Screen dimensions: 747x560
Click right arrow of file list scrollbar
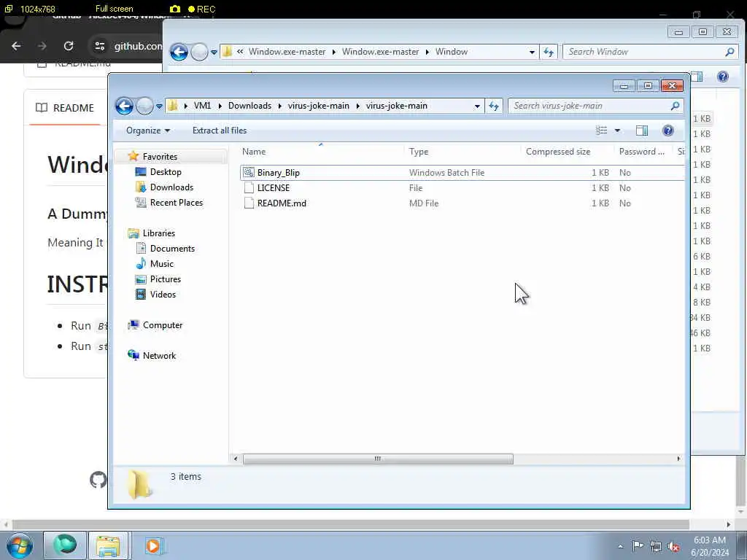tap(678, 459)
